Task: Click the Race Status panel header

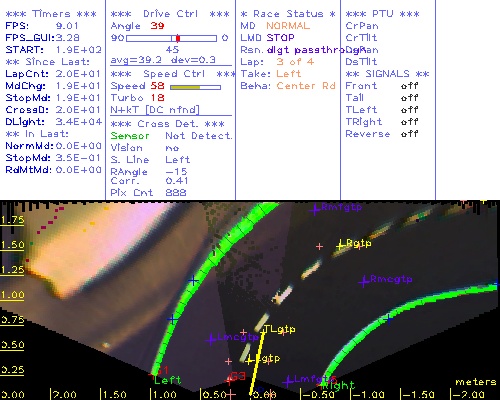Action: pyautogui.click(x=288, y=14)
